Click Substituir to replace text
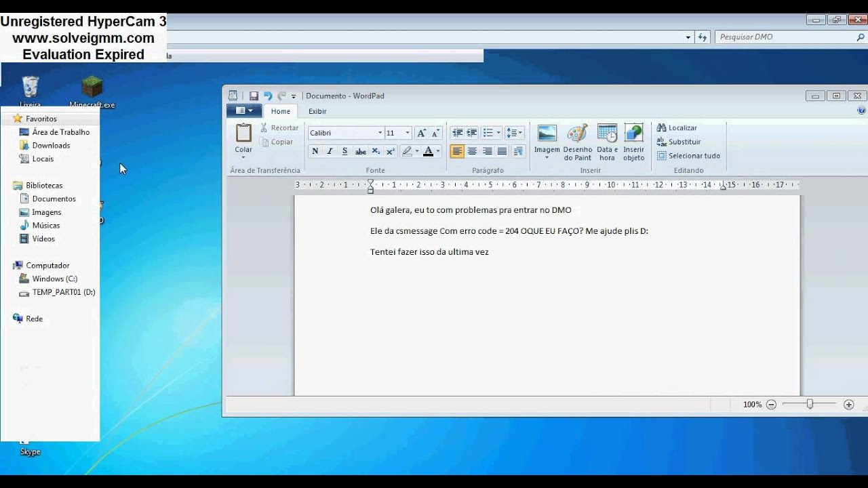Screen dimensions: 868x488 pyautogui.click(x=679, y=142)
